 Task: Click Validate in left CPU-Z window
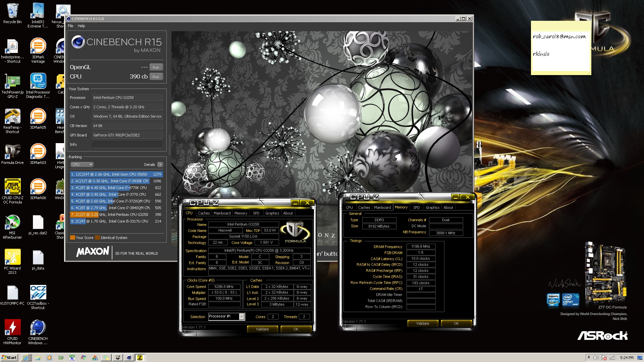click(x=262, y=329)
